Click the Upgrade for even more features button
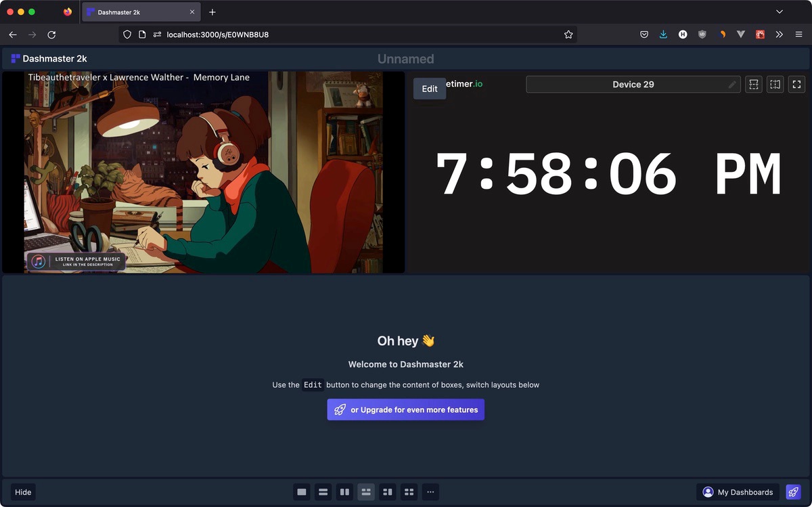Screen dimensions: 812x507 pos(405,409)
